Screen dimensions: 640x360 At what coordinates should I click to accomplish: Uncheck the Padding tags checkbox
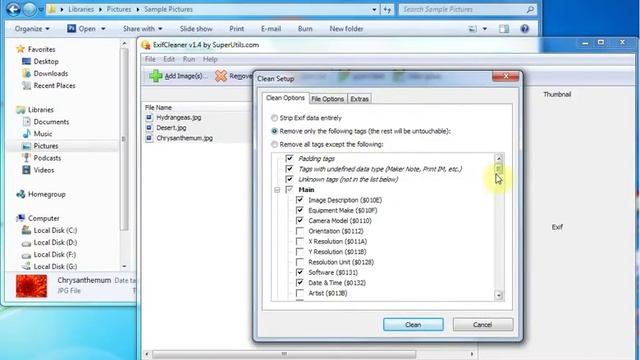tap(289, 158)
